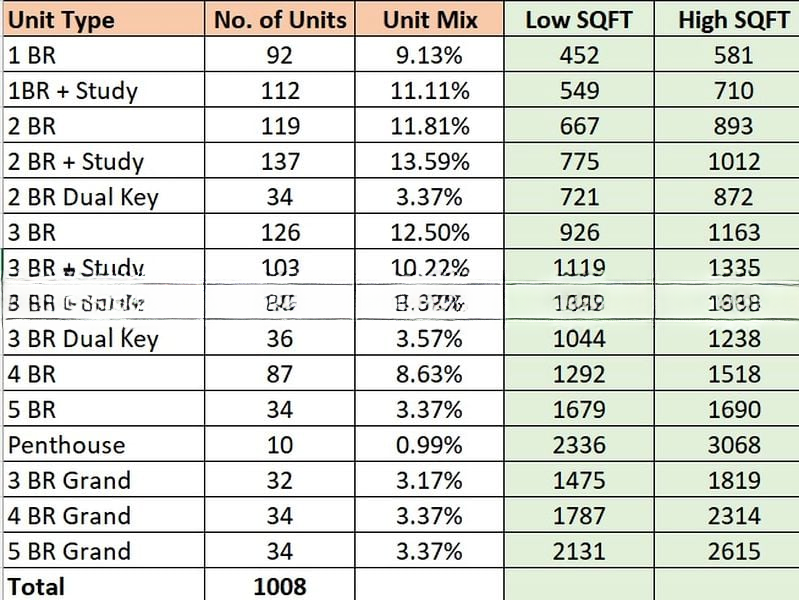Click the 13.59% unit mix cell
The width and height of the screenshot is (799, 600).
(429, 162)
